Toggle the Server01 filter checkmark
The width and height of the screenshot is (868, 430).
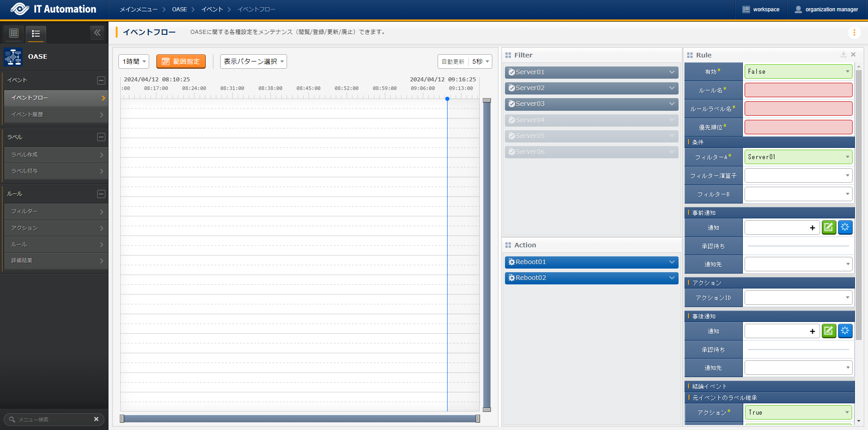(512, 72)
